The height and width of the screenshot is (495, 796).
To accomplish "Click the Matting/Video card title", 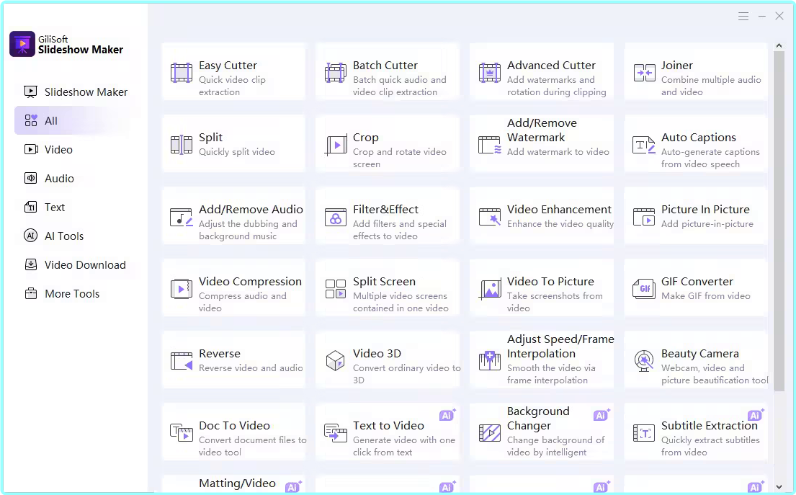I will pos(237,483).
